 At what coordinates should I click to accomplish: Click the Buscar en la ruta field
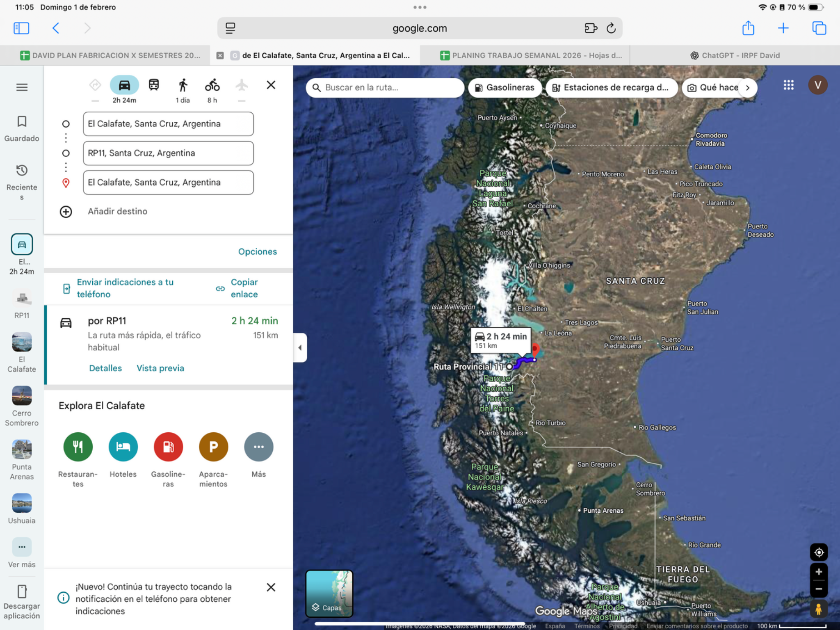tap(385, 87)
